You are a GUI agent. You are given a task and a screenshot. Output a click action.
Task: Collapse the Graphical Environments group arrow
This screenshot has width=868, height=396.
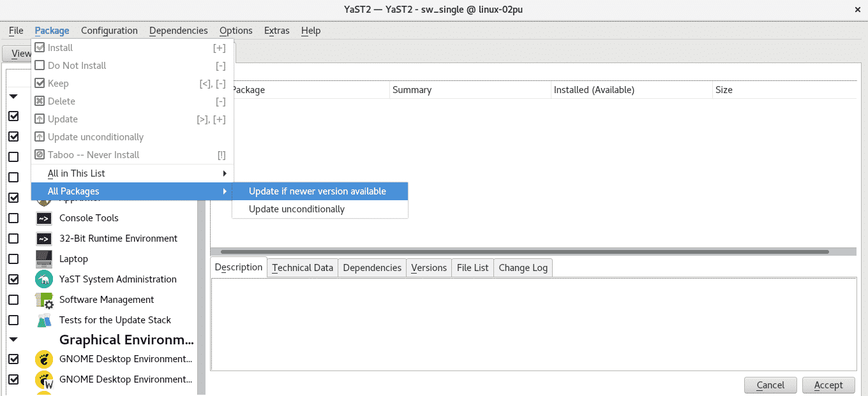click(13, 340)
